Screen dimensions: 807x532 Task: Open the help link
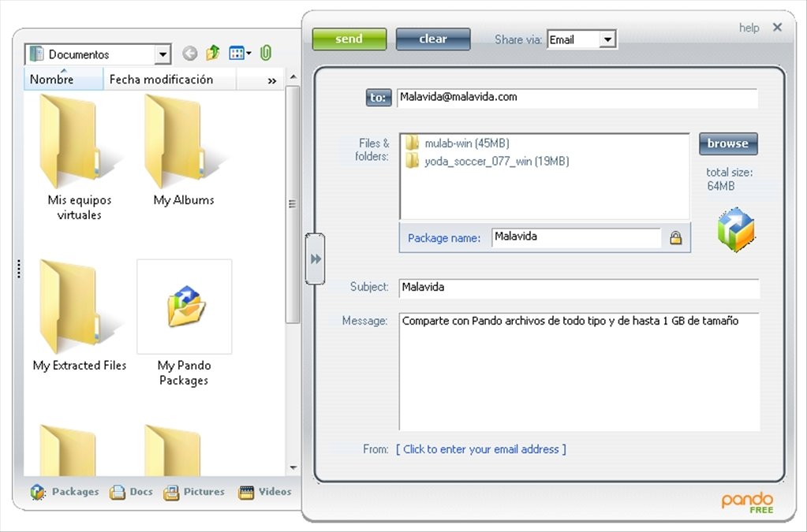click(749, 28)
